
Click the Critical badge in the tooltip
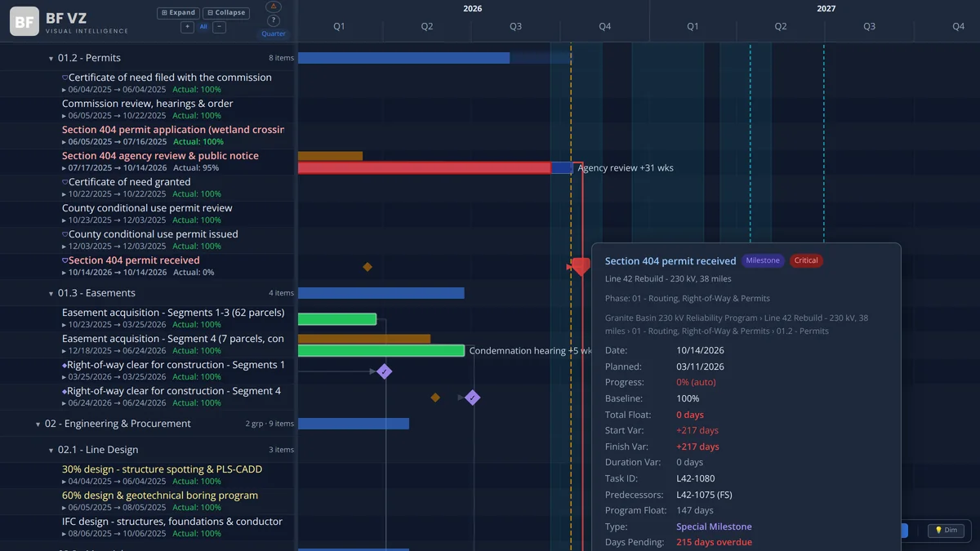(806, 260)
